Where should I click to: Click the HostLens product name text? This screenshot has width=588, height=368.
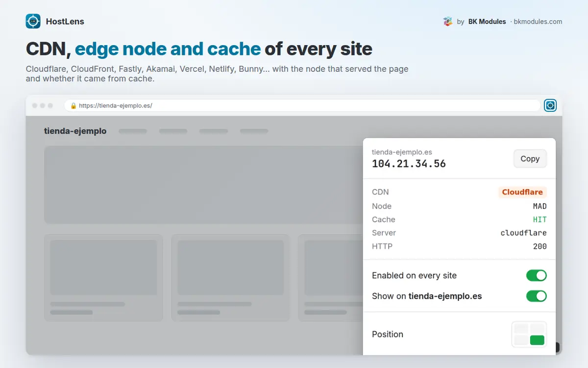65,22
